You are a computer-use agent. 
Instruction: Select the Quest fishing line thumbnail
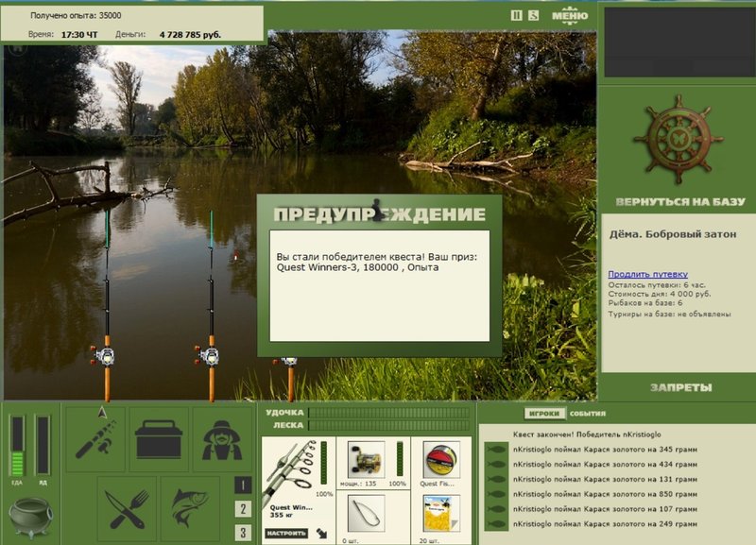click(440, 460)
